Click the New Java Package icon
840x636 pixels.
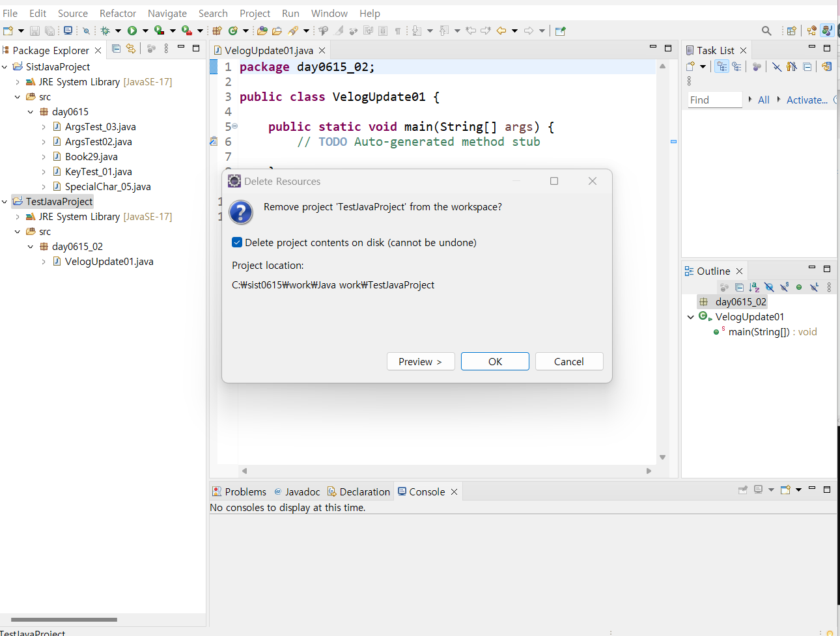click(217, 31)
